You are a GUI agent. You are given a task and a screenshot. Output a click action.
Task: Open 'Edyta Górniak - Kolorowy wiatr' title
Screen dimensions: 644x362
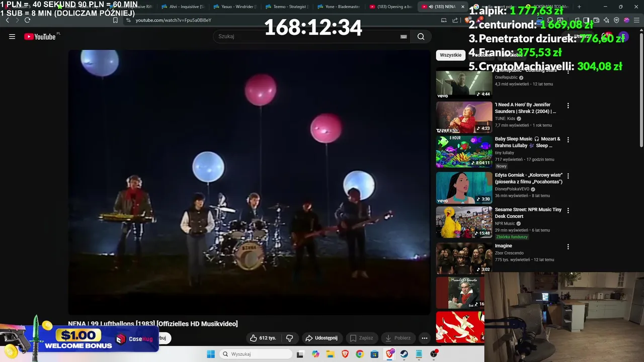[x=528, y=178]
